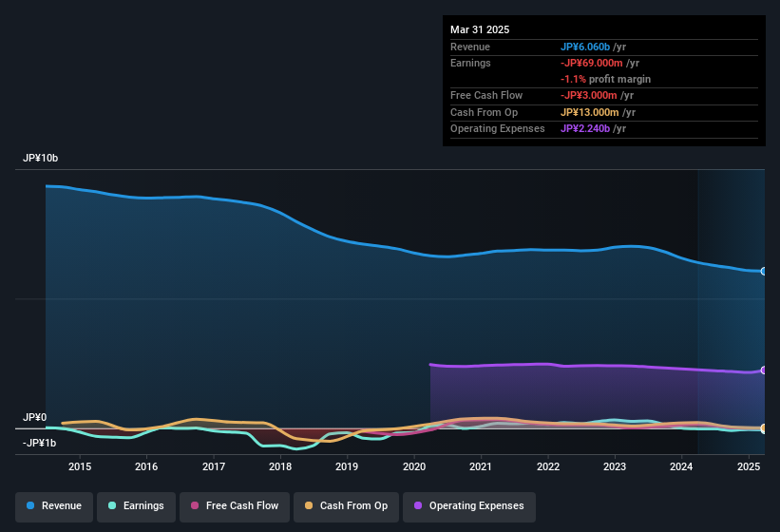Toggle the Revenue legend button
The height and width of the screenshot is (532, 780).
[x=54, y=506]
